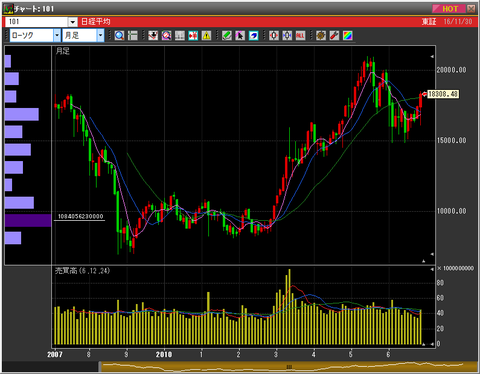480x374 pixels.
Task: Click the red ALL toolbar icon
Action: pos(300,36)
